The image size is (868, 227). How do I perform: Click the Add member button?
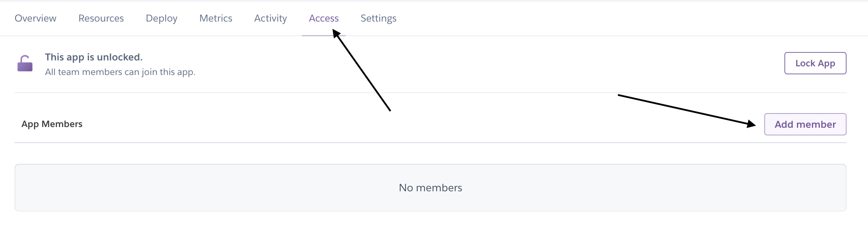coord(805,124)
